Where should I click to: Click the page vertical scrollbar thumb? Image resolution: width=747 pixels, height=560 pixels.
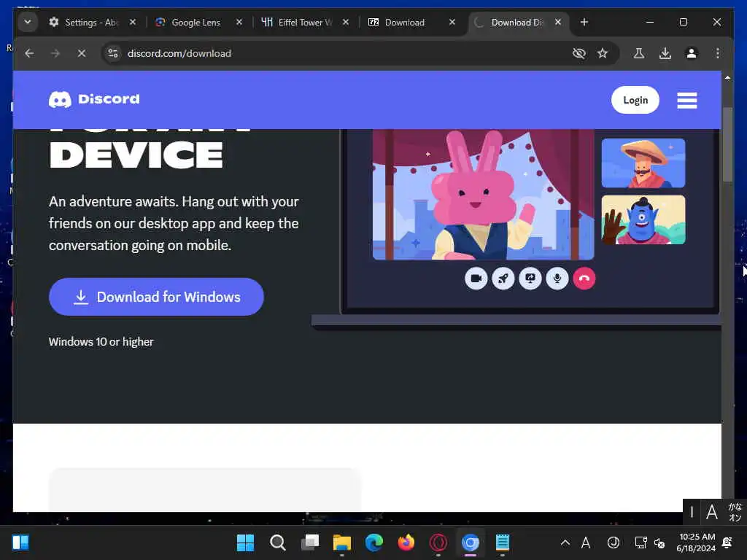click(x=727, y=144)
